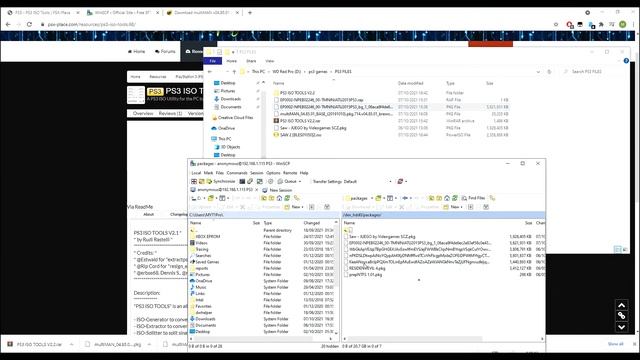Open the Mark menu in WinSCP

click(x=208, y=173)
